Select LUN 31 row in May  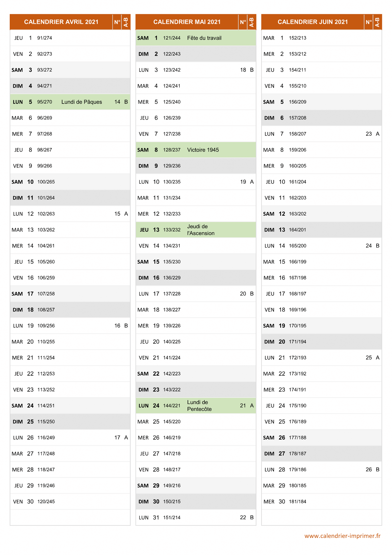[196, 518]
